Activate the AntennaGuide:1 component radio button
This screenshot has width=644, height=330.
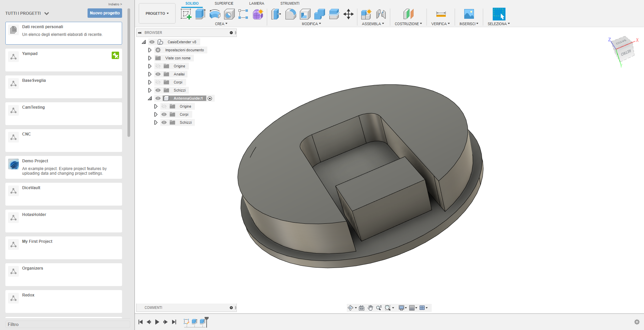(x=210, y=98)
